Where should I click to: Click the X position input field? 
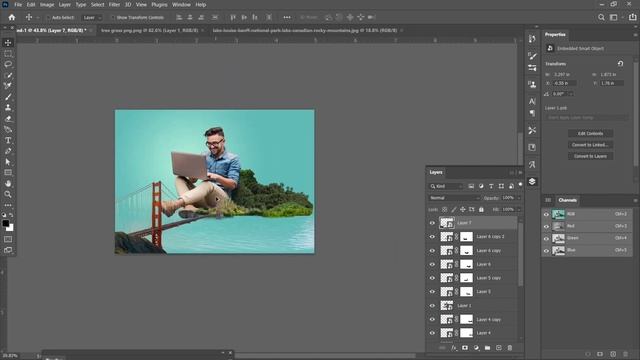pyautogui.click(x=564, y=83)
